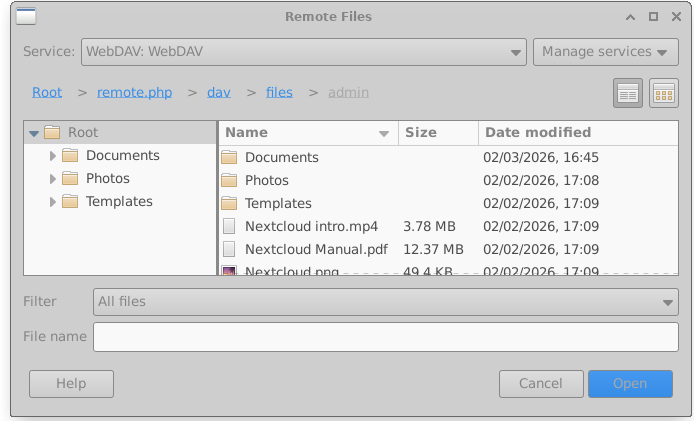Switch to icon grid view
The height and width of the screenshot is (421, 694).
coord(664,93)
